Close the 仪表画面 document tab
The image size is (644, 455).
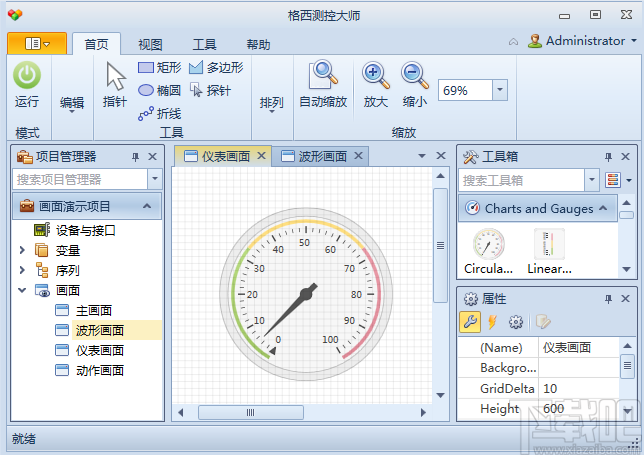262,156
